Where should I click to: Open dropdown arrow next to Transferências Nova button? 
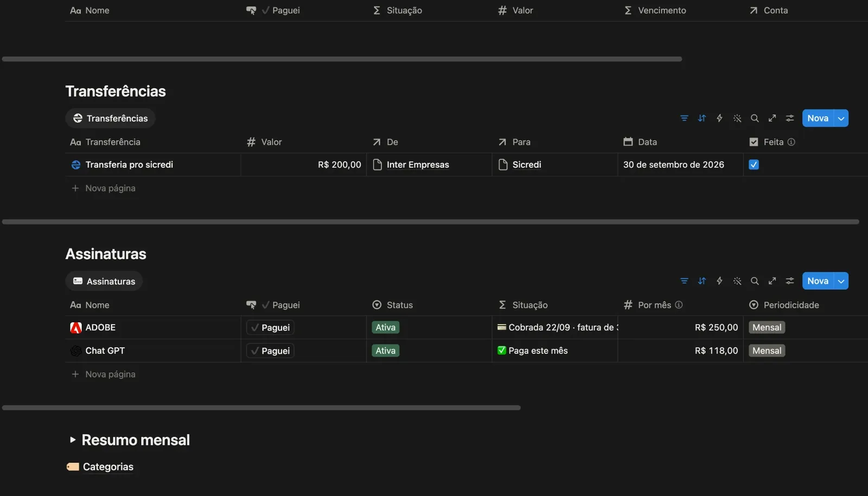pyautogui.click(x=841, y=118)
